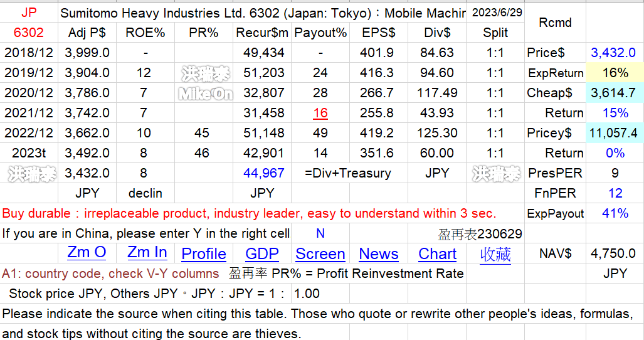The image size is (644, 340).
Task: Select the 2021/12 row label
Action: pyautogui.click(x=29, y=113)
